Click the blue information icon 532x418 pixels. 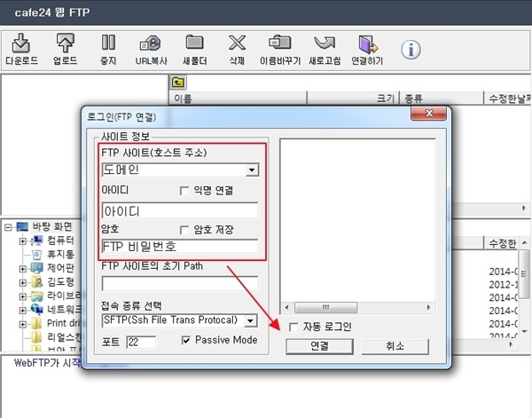click(410, 49)
